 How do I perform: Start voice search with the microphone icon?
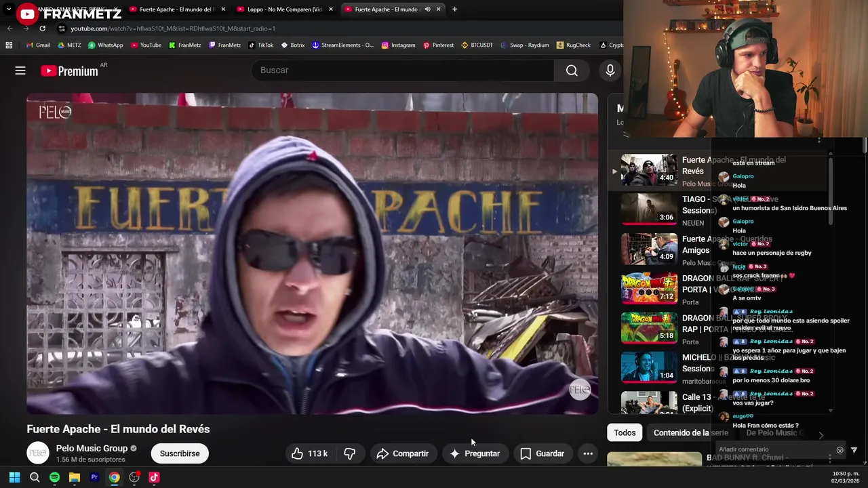pos(610,70)
